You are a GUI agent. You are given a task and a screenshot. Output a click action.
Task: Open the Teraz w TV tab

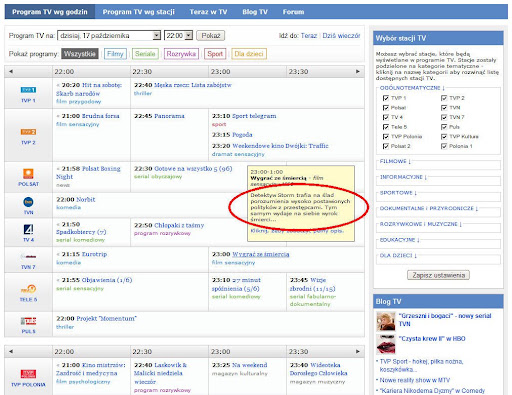pos(208,12)
